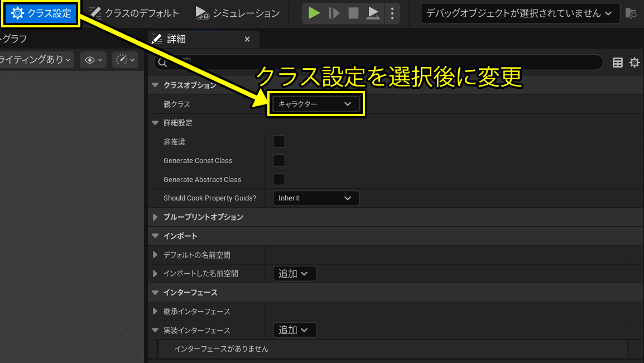The image size is (644, 363).
Task: Expand インポートした名前空間 row
Action: pos(155,274)
